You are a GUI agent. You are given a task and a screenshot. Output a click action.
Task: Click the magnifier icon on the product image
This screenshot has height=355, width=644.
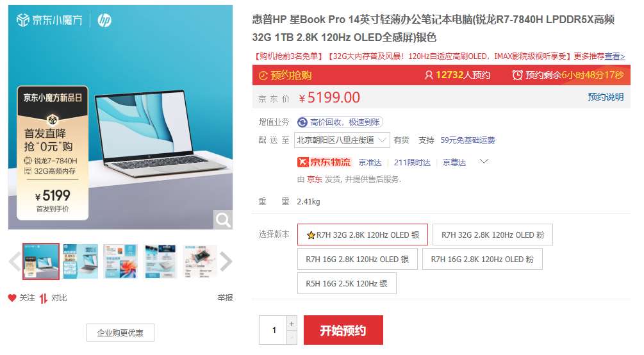pyautogui.click(x=223, y=220)
